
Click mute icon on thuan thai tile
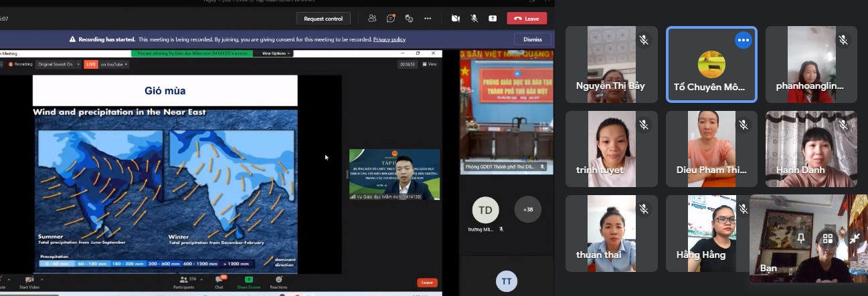point(644,209)
